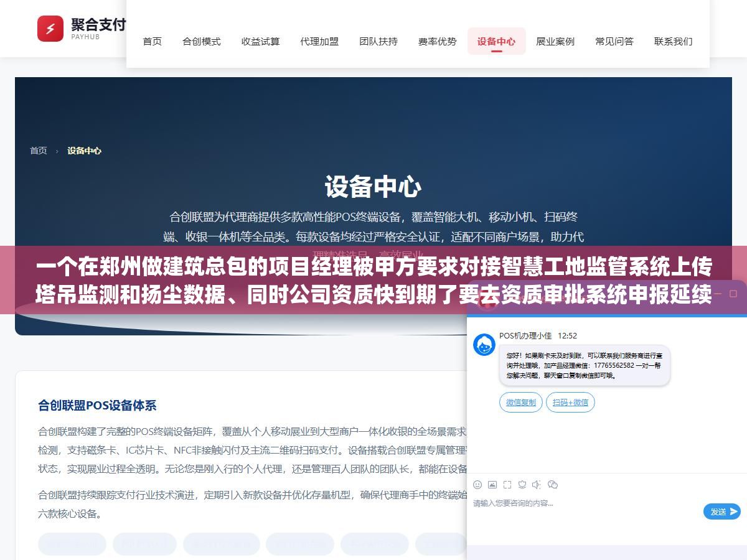Click the 首页 breadcrumb link
Image resolution: width=747 pixels, height=560 pixels.
point(39,151)
